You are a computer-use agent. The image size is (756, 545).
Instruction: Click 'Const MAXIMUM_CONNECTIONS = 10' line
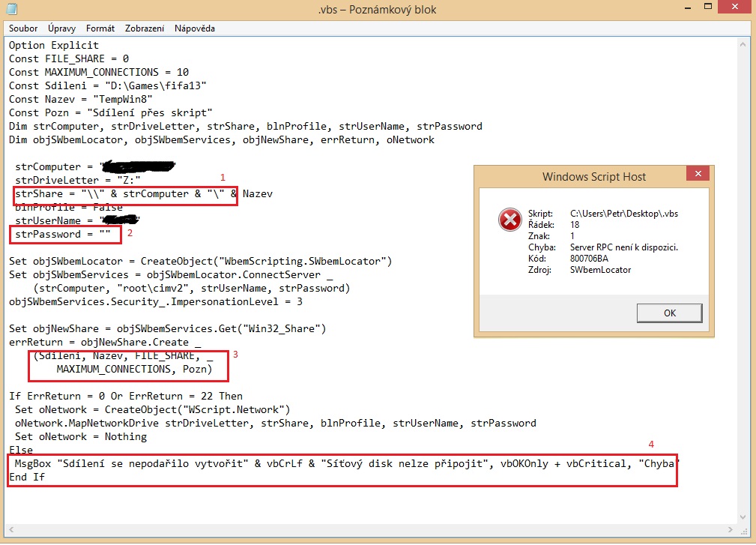[x=99, y=73]
